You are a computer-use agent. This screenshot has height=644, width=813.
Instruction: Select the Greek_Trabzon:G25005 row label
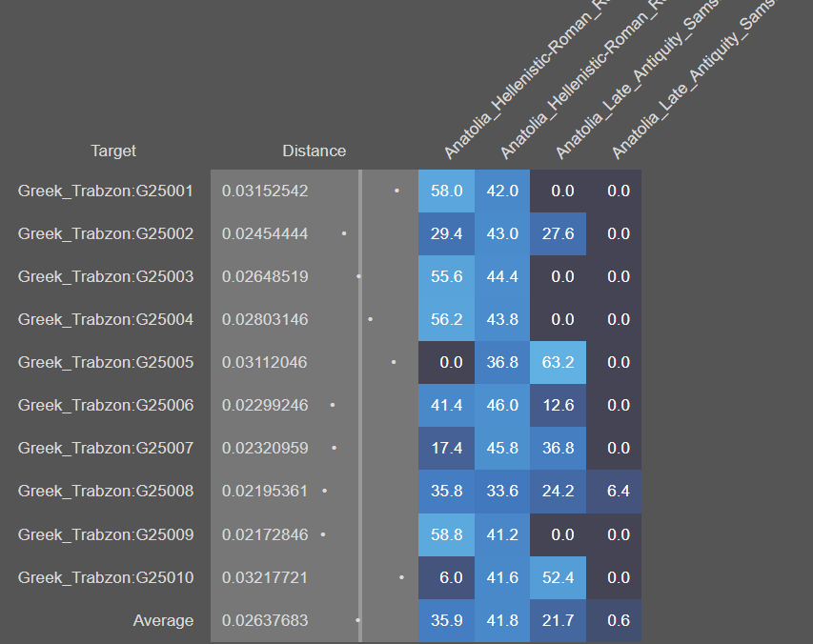(106, 362)
